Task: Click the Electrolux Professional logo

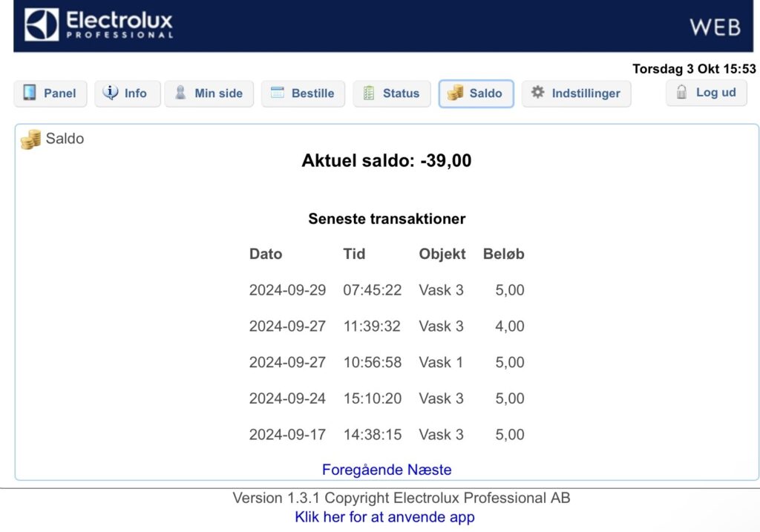Action: pos(99,25)
